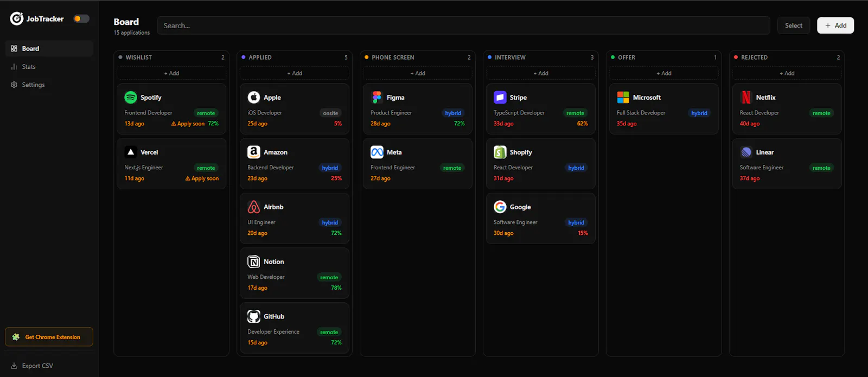Image resolution: width=868 pixels, height=377 pixels.
Task: Click the PHONE SCREEN column header
Action: coord(393,57)
